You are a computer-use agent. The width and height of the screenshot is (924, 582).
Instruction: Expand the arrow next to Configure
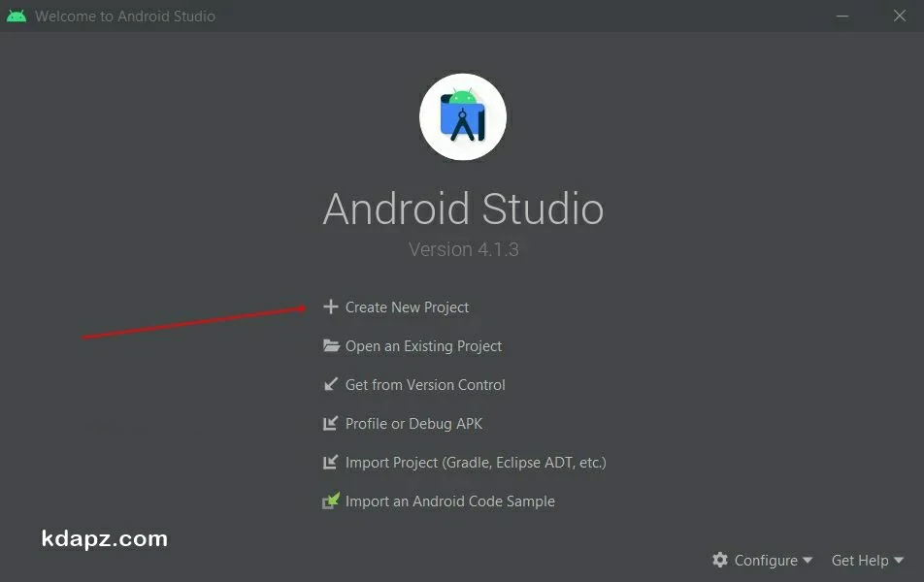(x=808, y=561)
